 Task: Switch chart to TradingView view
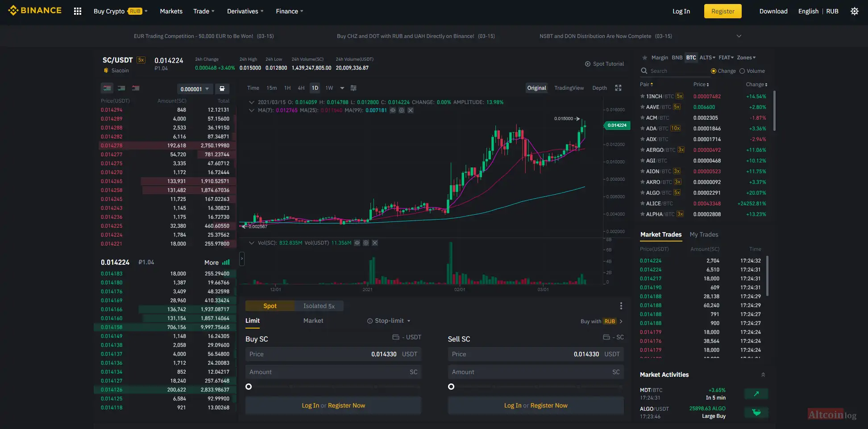pos(569,88)
